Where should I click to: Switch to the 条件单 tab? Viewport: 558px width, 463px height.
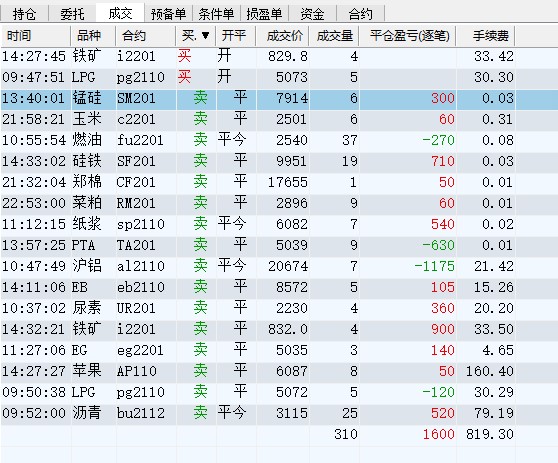pyautogui.click(x=216, y=14)
